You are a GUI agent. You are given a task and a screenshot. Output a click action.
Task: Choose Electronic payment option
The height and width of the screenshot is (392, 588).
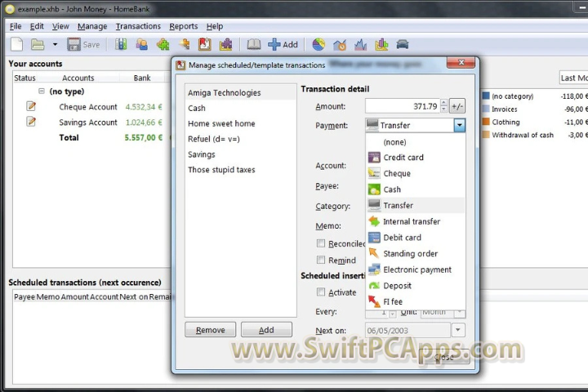tap(416, 269)
